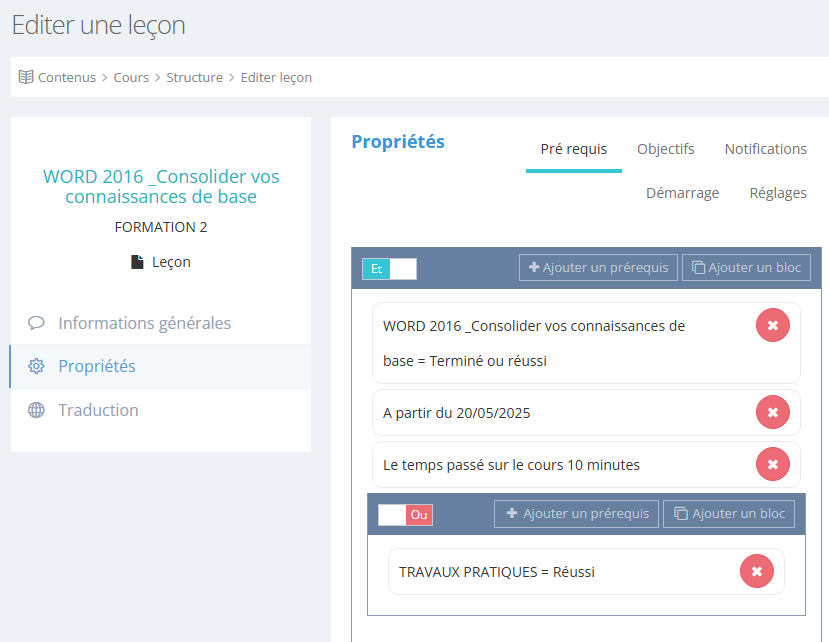Delete the TRAVAUX PRATIQUES prerequisite

756,571
